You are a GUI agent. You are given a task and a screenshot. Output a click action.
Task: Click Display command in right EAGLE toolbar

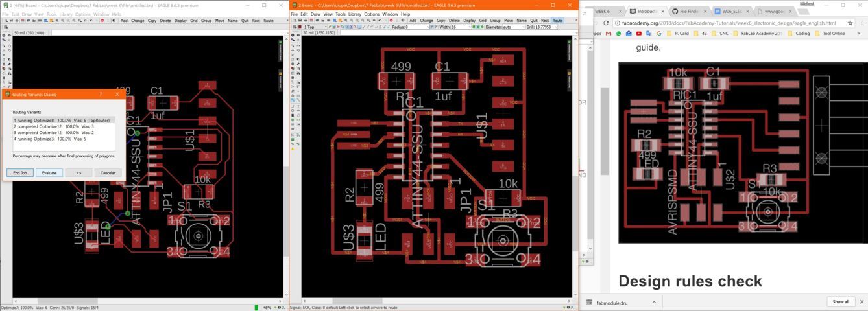(x=470, y=21)
